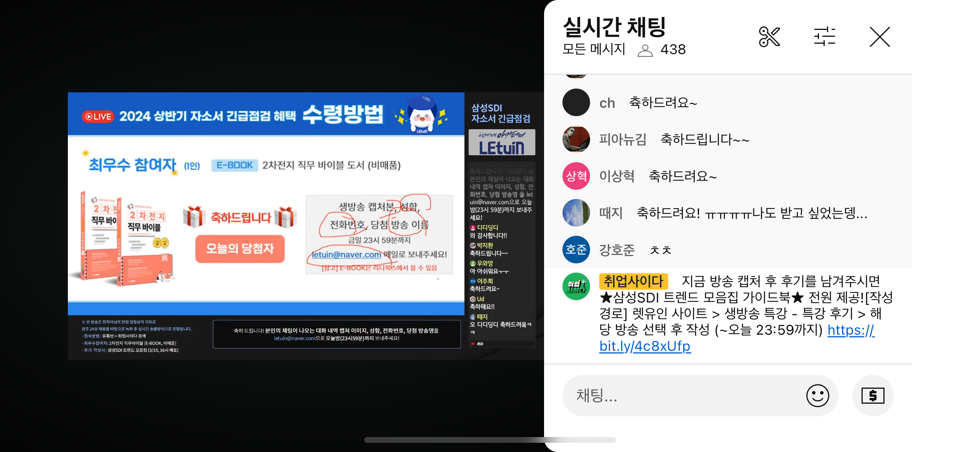Tap ch's dark avatar
Image resolution: width=980 pixels, height=452 pixels.
coord(576,102)
